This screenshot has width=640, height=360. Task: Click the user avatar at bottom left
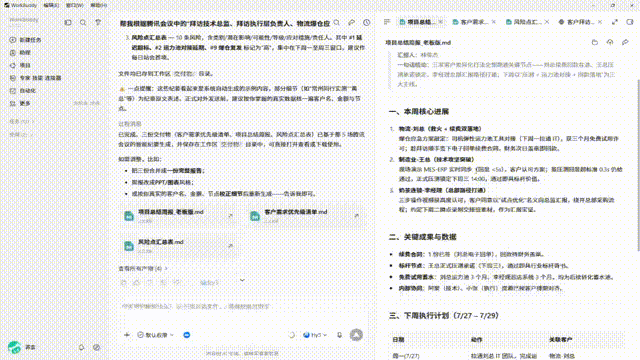(14, 347)
